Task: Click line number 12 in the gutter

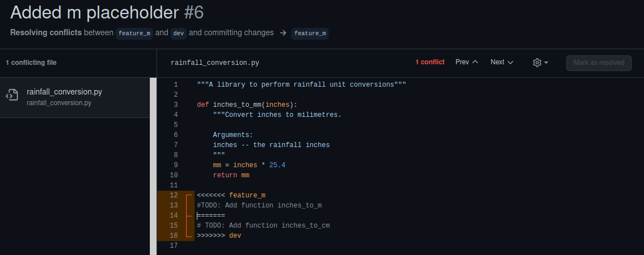Action: click(x=173, y=195)
